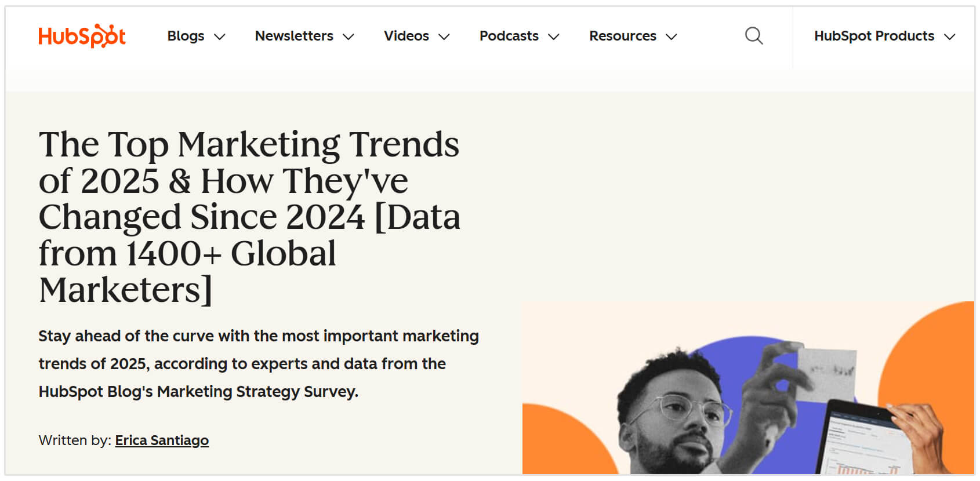Click the 'Stay ahead of the curve' subtitle paragraph
The width and height of the screenshot is (980, 481).
(x=259, y=363)
